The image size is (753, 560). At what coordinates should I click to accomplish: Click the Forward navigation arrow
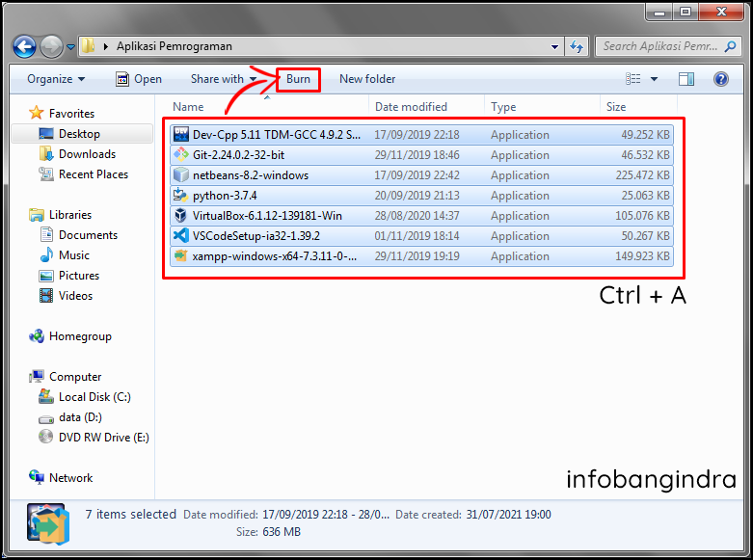51,46
